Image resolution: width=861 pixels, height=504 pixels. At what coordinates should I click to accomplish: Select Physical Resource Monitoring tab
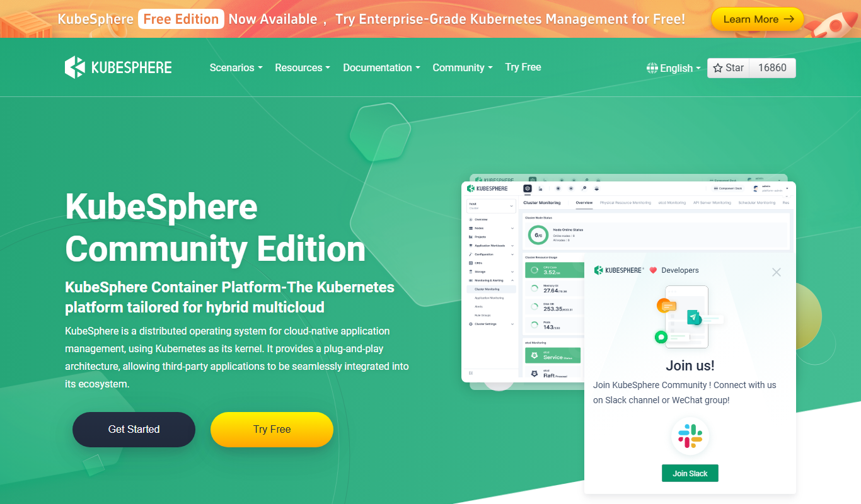(625, 203)
